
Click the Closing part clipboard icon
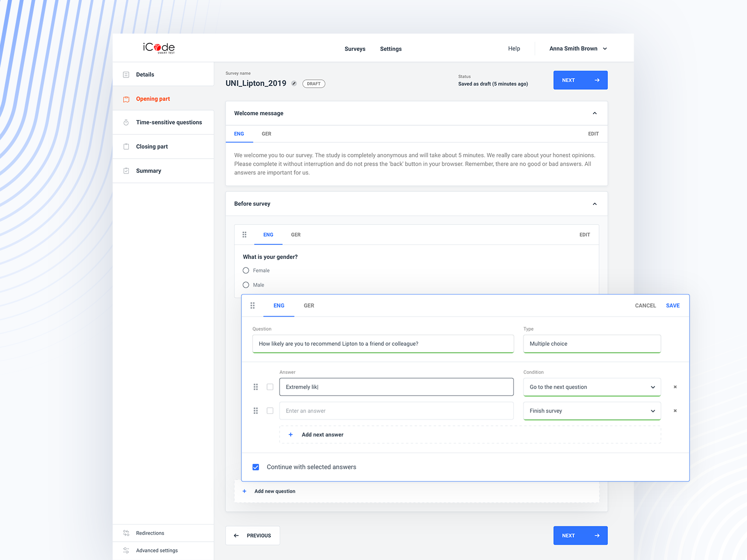(126, 146)
